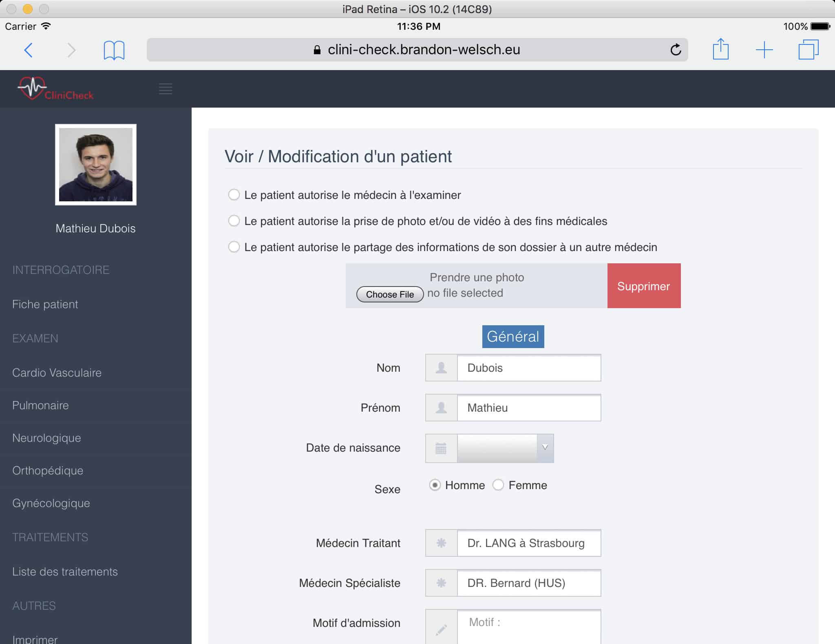Open the Date de naissance dropdown
Image resolution: width=835 pixels, height=644 pixels.
pos(505,448)
